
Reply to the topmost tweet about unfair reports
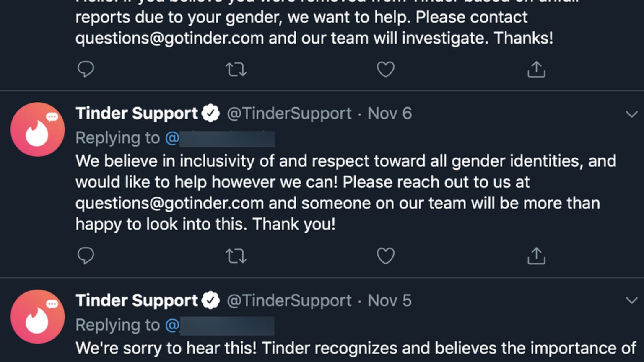point(86,69)
